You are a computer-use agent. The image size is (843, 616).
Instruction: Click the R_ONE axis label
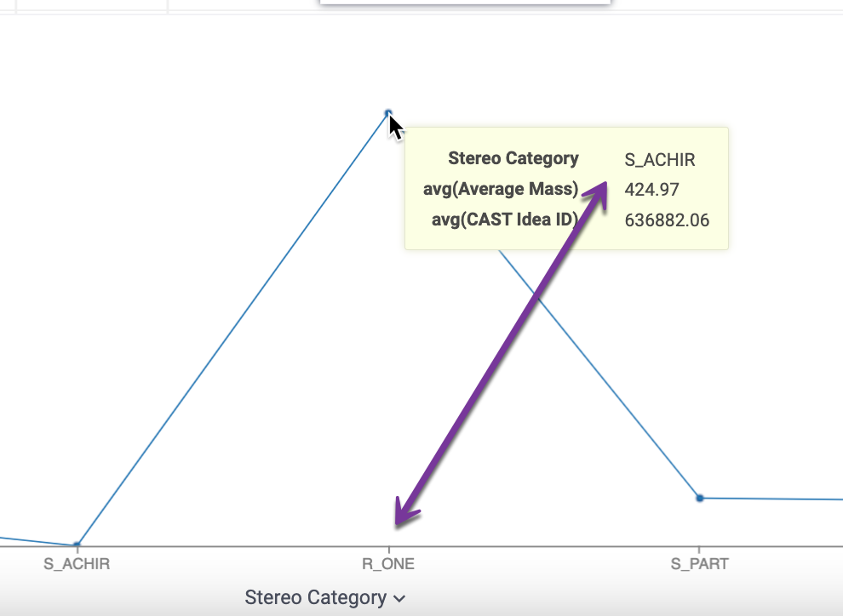(x=388, y=563)
